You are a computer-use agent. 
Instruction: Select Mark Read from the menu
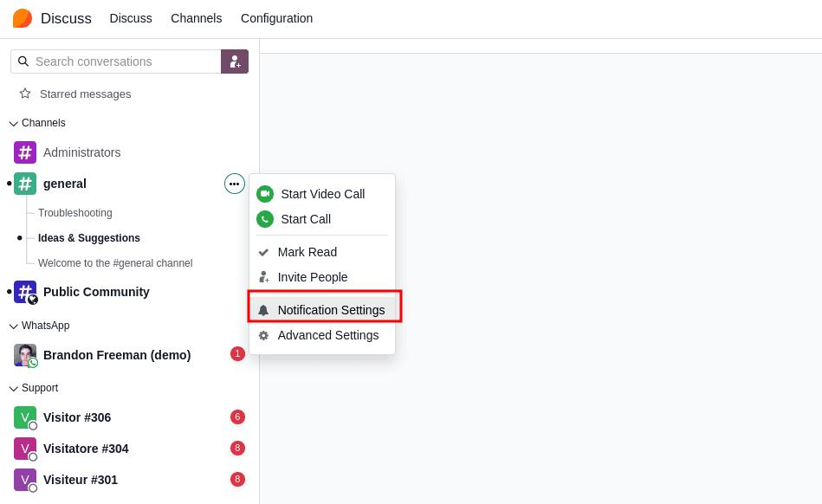307,252
